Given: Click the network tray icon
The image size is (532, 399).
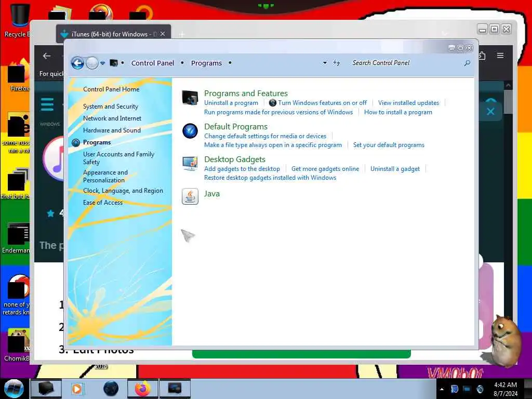Looking at the screenshot, I should click(467, 389).
